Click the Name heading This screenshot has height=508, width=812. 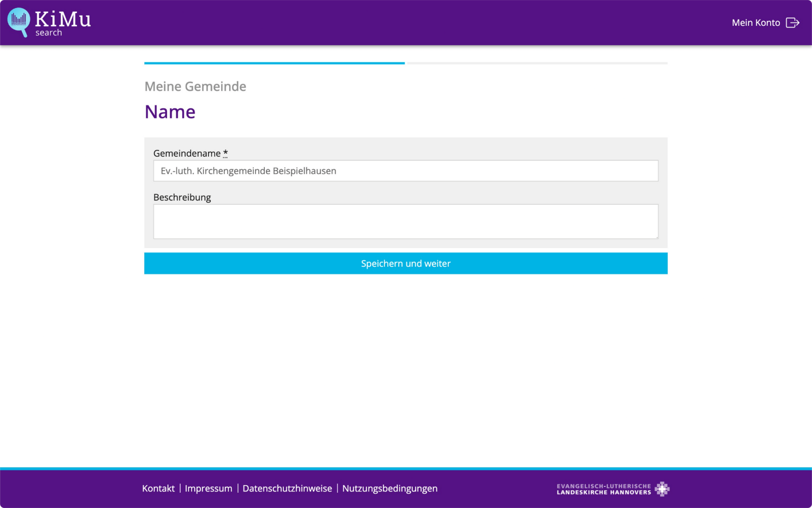click(170, 112)
